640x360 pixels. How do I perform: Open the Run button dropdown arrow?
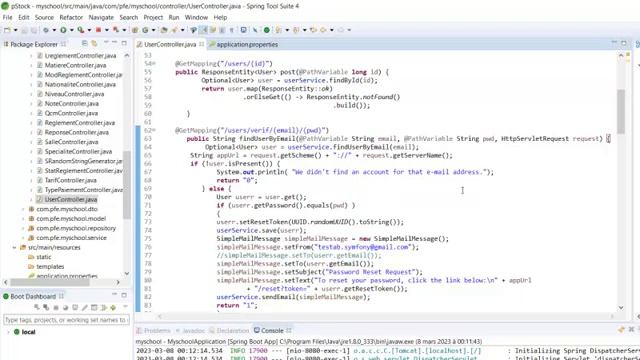(x=72, y=30)
